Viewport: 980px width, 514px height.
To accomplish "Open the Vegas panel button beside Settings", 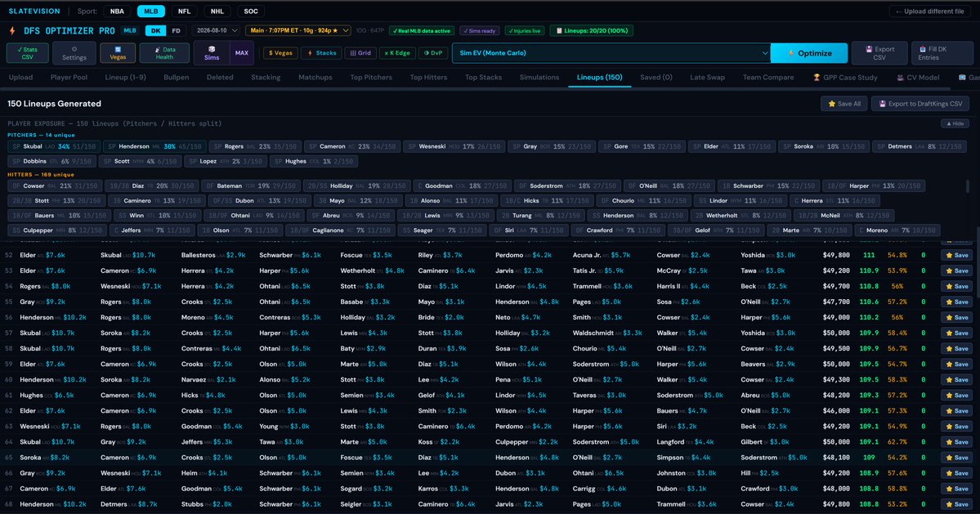I will (x=118, y=53).
